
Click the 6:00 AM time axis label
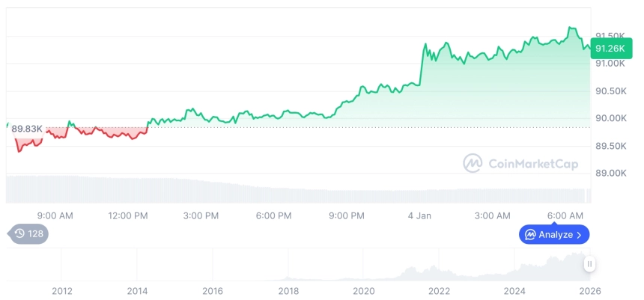[565, 215]
